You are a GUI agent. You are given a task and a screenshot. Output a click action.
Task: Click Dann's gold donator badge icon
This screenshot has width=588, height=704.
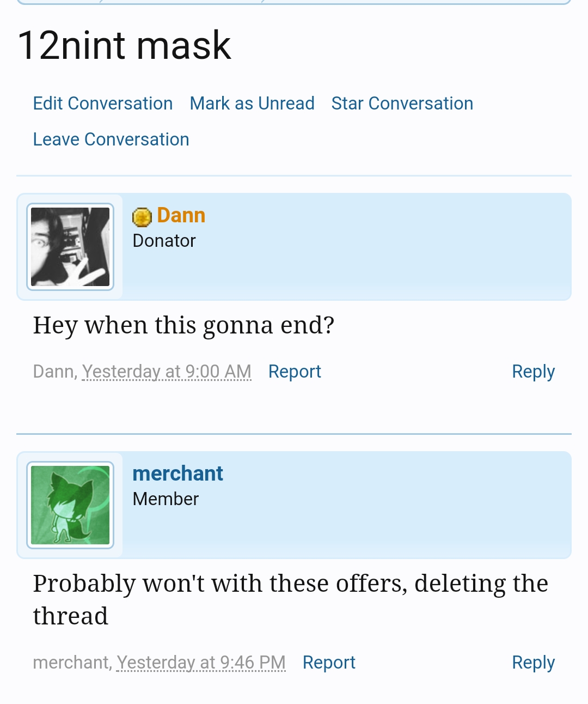(142, 217)
